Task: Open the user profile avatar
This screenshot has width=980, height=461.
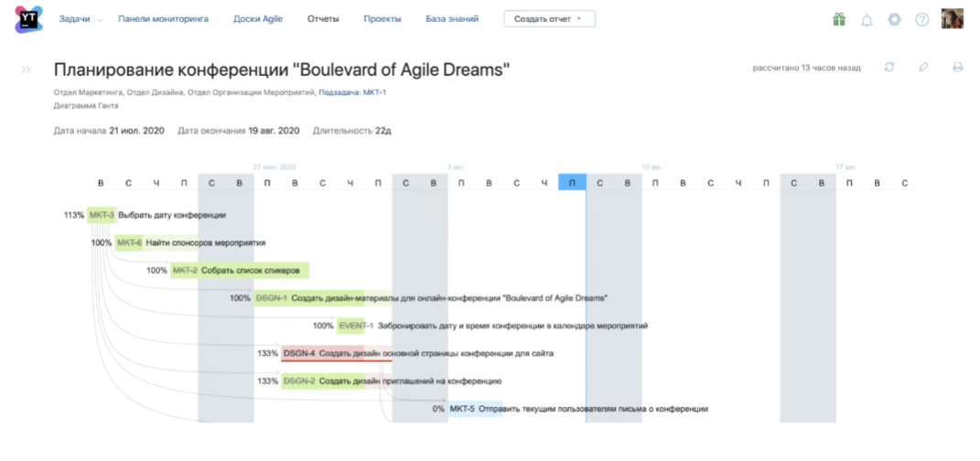Action: (x=953, y=18)
